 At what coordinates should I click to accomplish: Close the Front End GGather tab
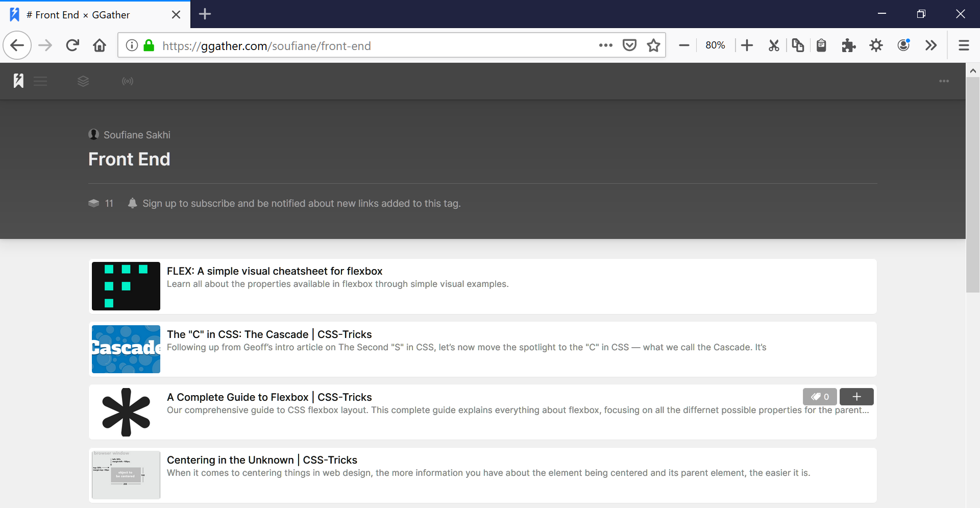coord(176,14)
